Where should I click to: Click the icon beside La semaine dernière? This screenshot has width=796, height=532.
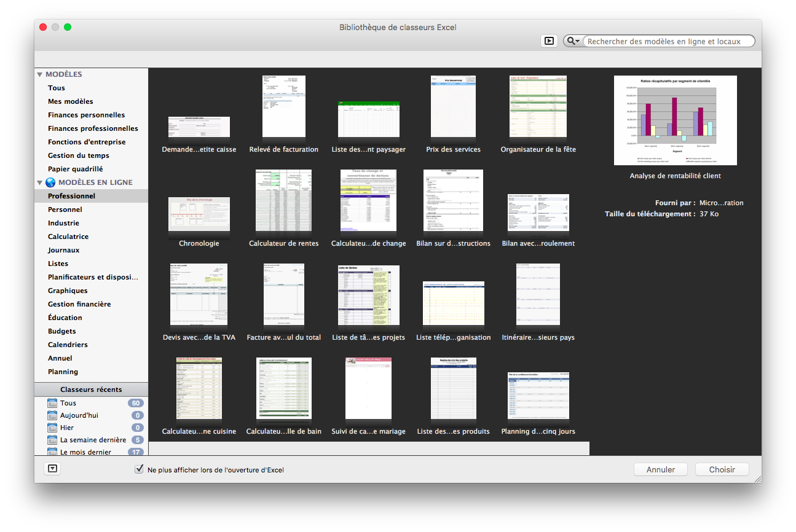[x=52, y=440]
